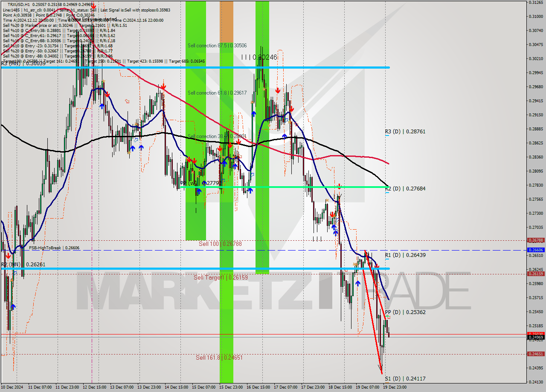Select the red 0.26788 price axis tag

click(x=536, y=240)
